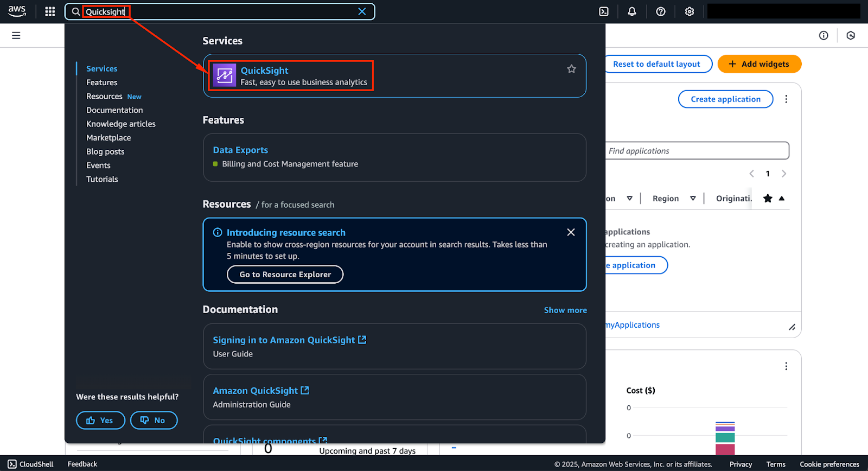This screenshot has width=868, height=471.
Task: Favorite QuickSight with the star icon
Action: 571,69
